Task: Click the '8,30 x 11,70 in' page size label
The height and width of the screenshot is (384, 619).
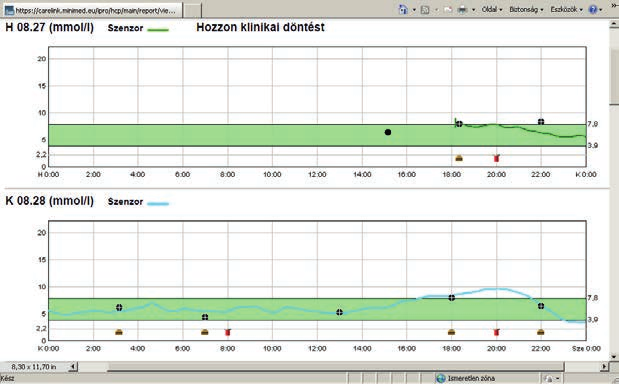Action: (x=34, y=367)
